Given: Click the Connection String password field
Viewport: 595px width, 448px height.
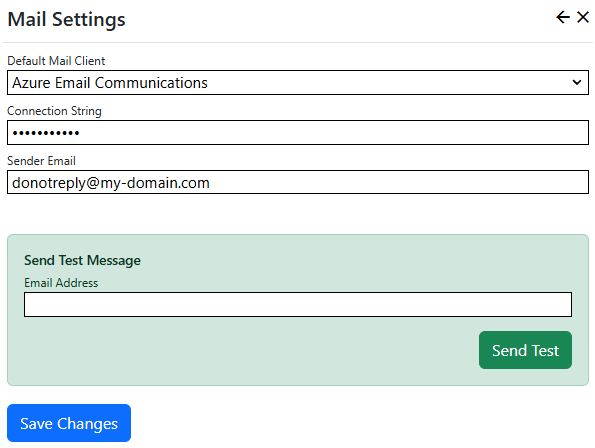Looking at the screenshot, I should pos(298,132).
